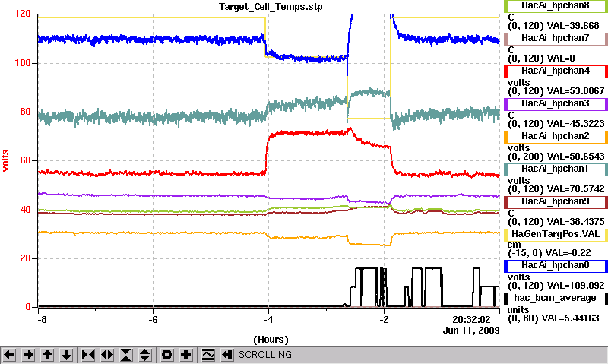Pan the graph left with arrow button
Image resolution: width=608 pixels, height=364 pixels.
[x=9, y=355]
